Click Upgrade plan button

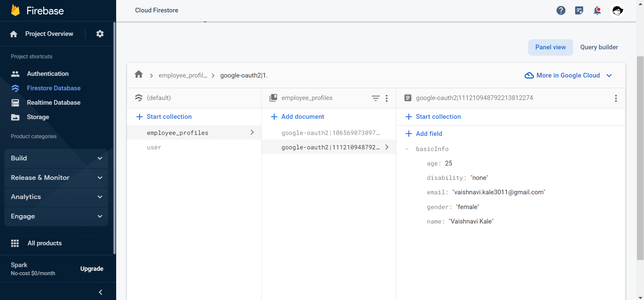pos(92,269)
